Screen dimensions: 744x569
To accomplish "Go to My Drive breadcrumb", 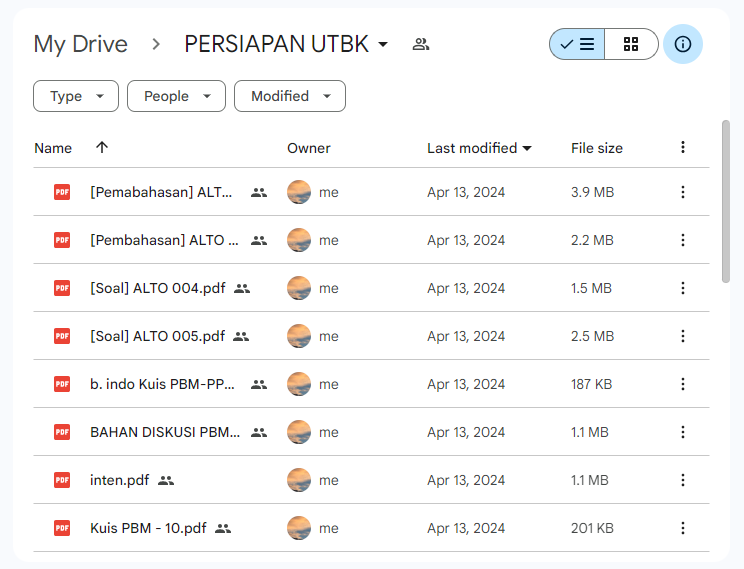I will pos(81,44).
